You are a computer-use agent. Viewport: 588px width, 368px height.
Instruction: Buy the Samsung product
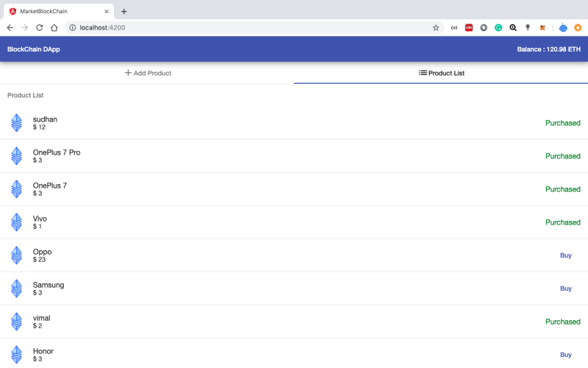point(565,289)
